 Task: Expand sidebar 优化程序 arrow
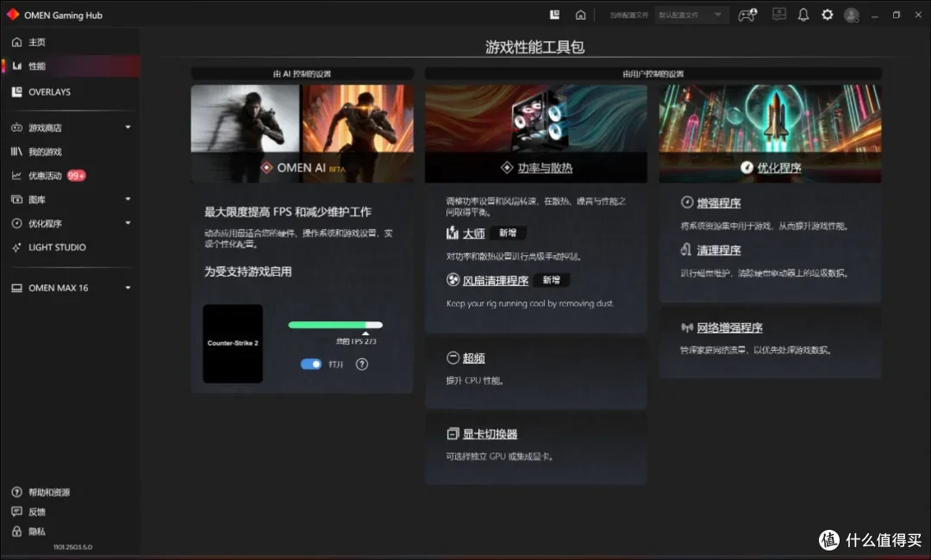pyautogui.click(x=128, y=223)
